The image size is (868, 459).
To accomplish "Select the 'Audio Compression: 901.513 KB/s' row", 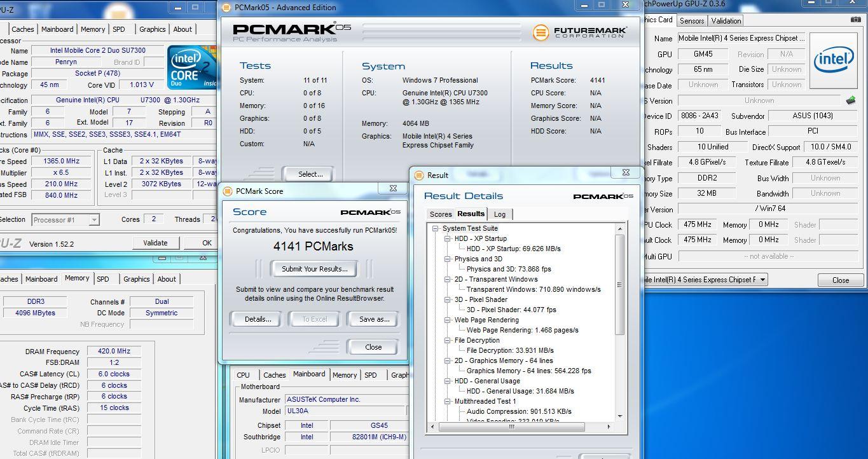I will pyautogui.click(x=519, y=411).
